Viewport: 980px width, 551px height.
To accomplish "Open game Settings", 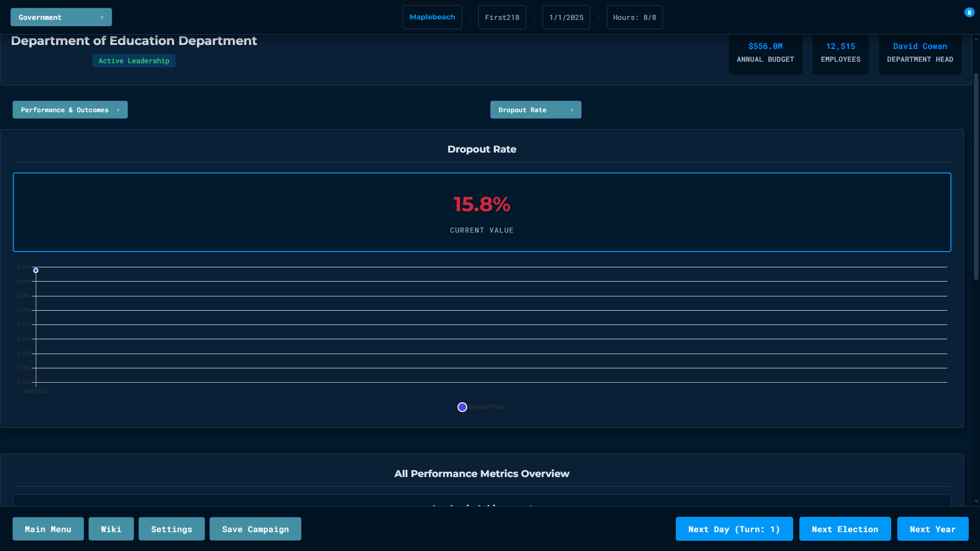I will pos(171,529).
